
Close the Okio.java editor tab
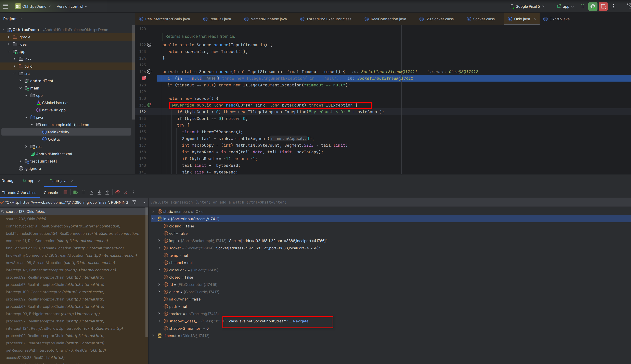click(535, 19)
